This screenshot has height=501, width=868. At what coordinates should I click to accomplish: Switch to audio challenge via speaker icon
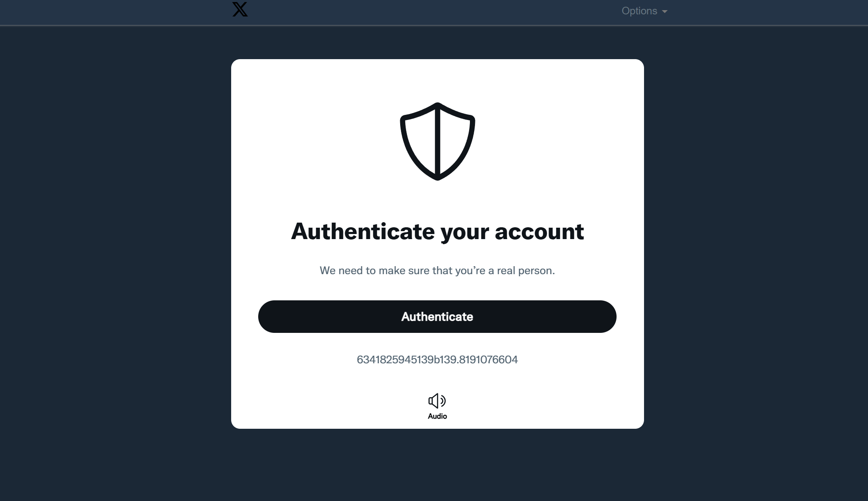437,400
